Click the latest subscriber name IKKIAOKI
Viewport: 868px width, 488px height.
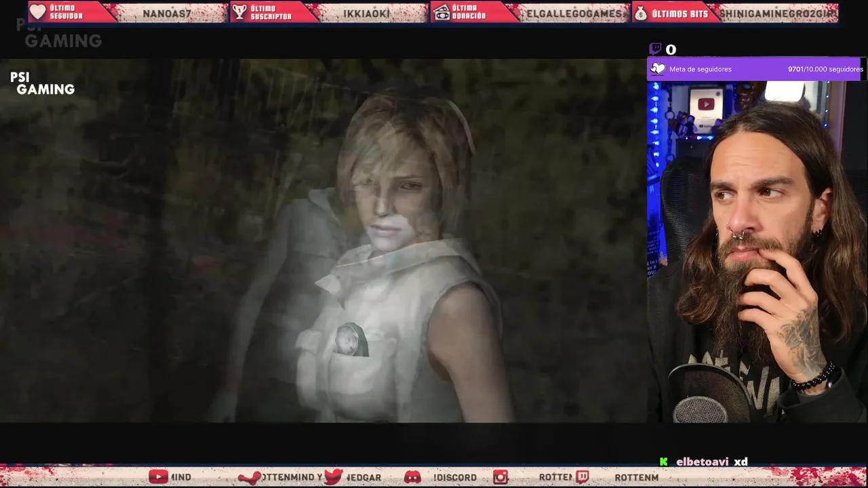tap(366, 14)
